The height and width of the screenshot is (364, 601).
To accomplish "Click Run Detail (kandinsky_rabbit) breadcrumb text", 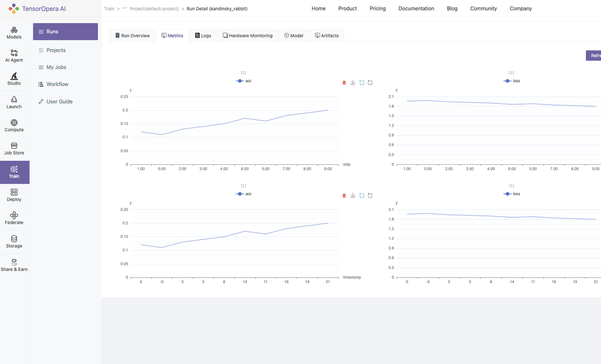I will click(217, 9).
